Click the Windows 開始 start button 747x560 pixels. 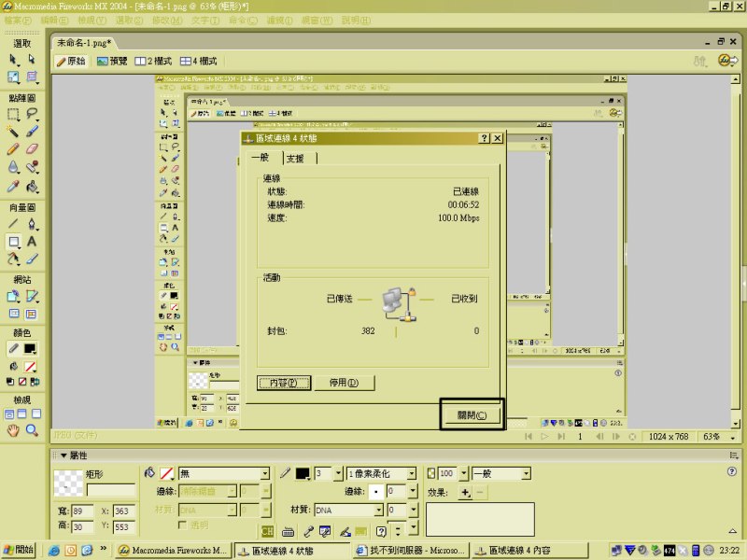tap(19, 550)
